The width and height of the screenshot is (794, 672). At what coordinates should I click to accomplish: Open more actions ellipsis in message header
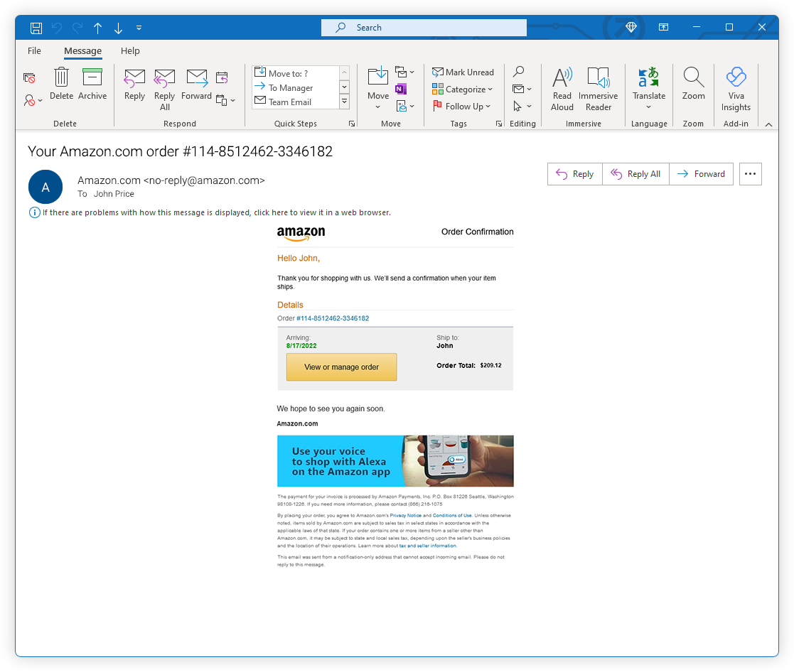click(750, 174)
